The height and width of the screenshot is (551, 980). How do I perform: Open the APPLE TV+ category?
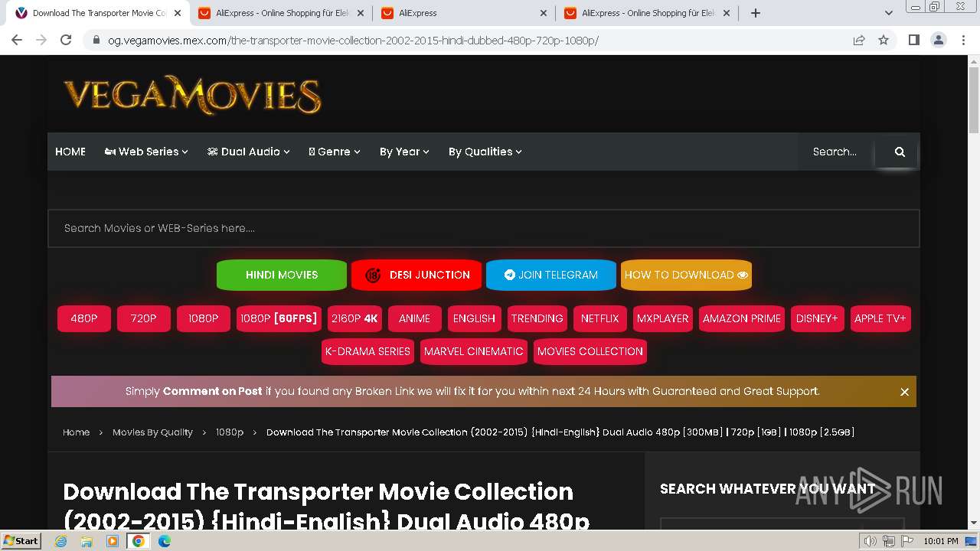pyautogui.click(x=880, y=318)
